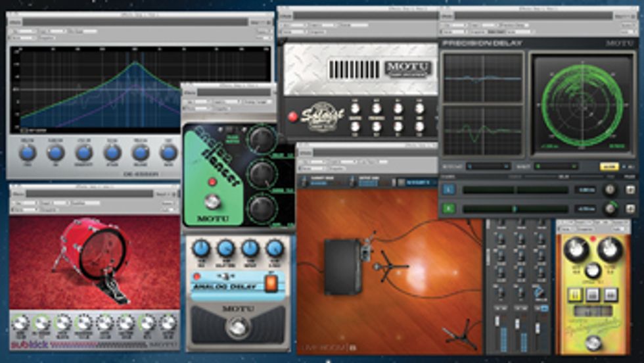Select the first square button on yellow pedal
This screenshot has width=644, height=363.
click(x=574, y=295)
